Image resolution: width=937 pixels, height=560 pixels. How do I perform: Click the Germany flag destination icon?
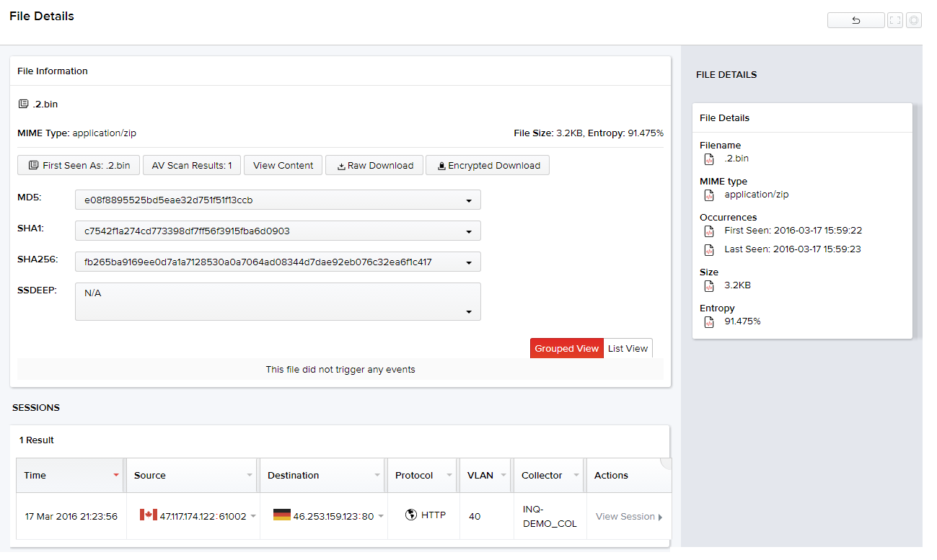(282, 515)
